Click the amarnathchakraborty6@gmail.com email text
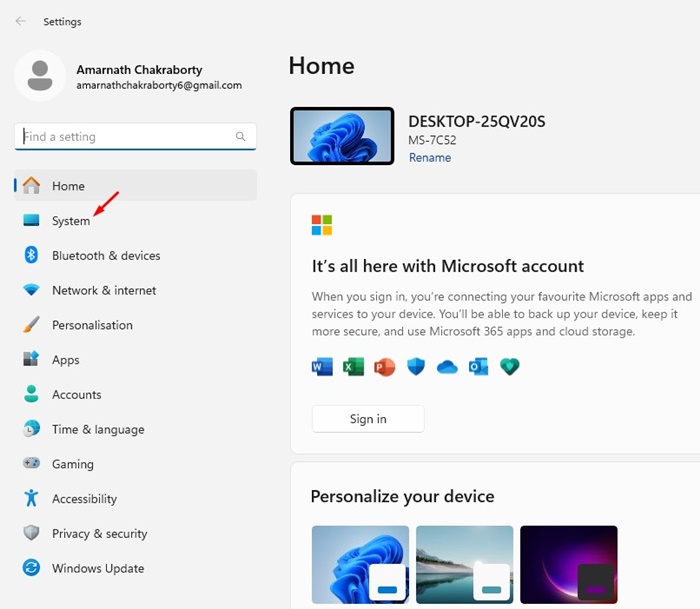This screenshot has height=609, width=700. [x=159, y=85]
